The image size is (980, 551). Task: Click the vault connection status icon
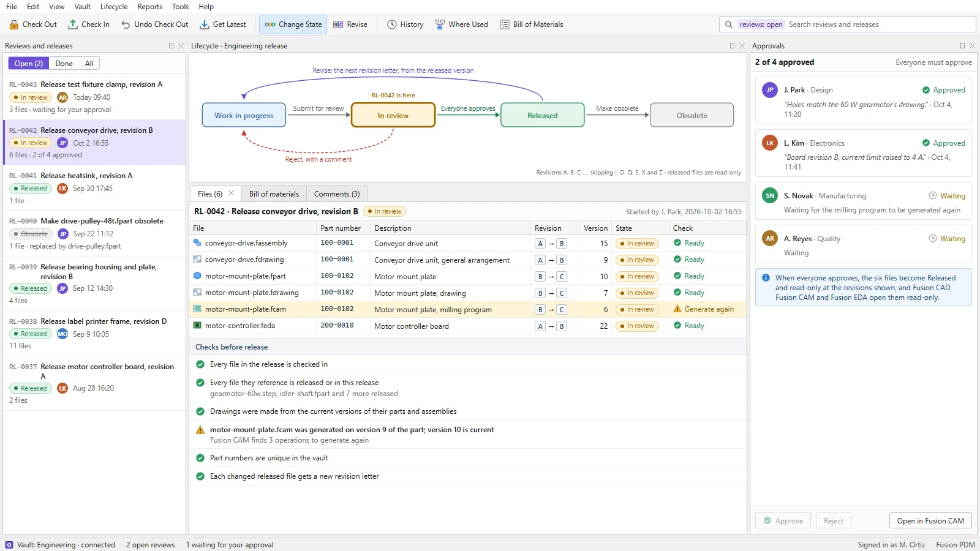tap(9, 545)
